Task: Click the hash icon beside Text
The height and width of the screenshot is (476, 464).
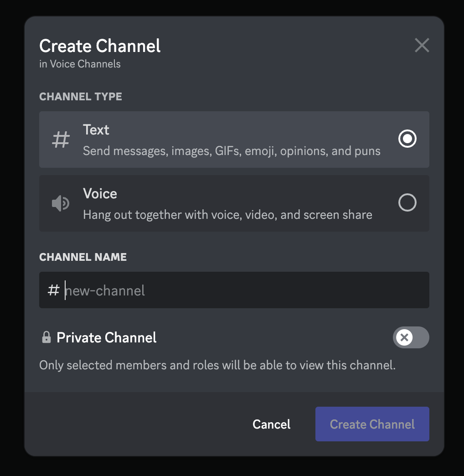Action: [x=61, y=140]
